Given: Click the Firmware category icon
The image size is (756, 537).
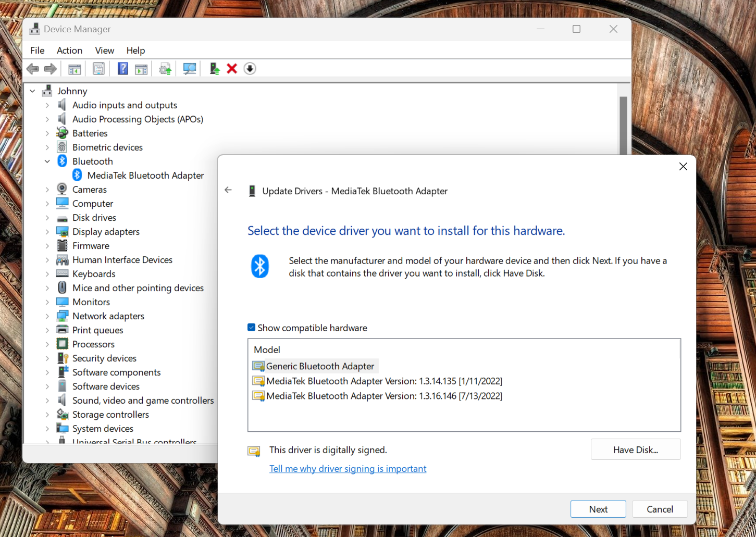Looking at the screenshot, I should click(62, 245).
